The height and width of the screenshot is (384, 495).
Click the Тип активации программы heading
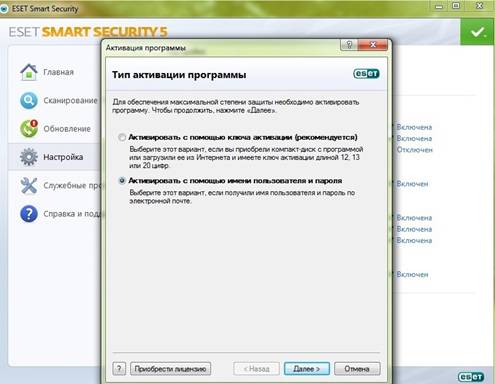(179, 75)
